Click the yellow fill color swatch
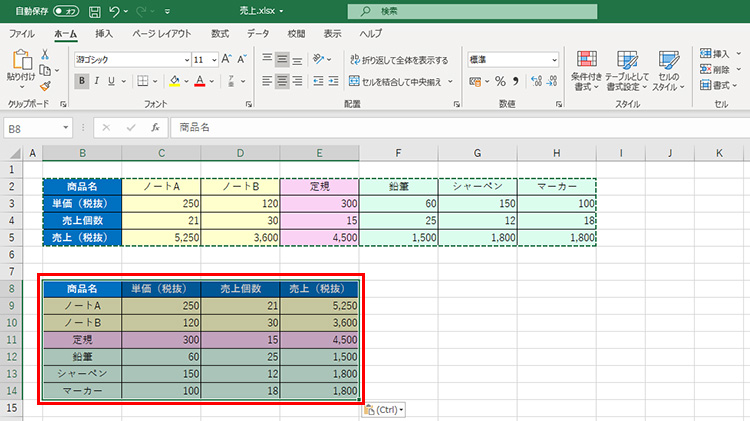 click(174, 81)
